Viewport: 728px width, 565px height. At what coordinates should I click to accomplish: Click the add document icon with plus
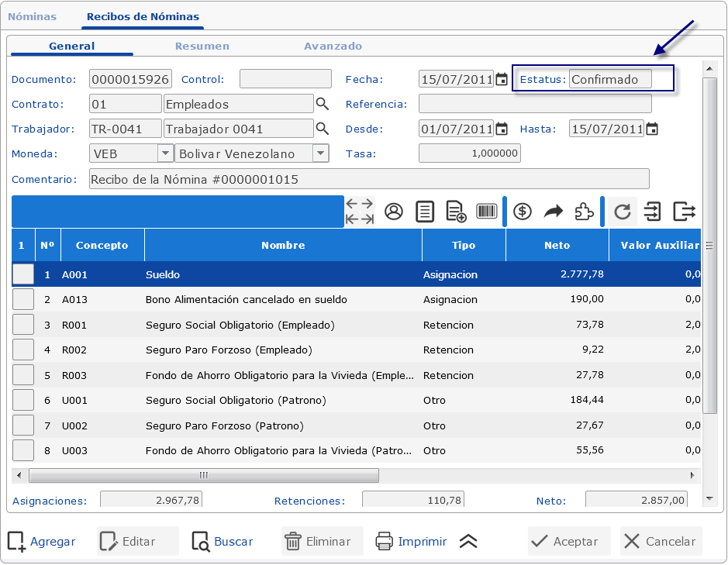point(456,212)
